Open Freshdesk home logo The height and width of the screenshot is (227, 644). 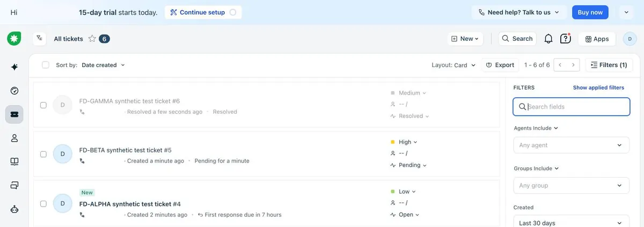tap(14, 39)
